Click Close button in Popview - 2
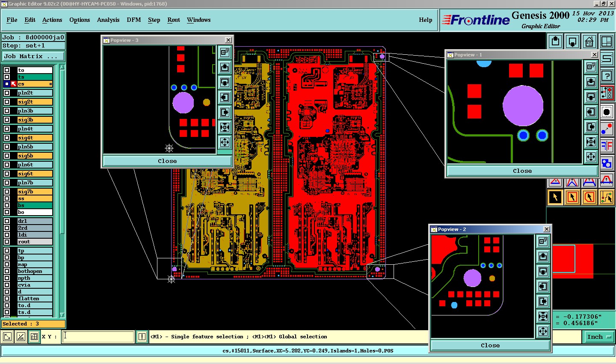 [x=490, y=345]
